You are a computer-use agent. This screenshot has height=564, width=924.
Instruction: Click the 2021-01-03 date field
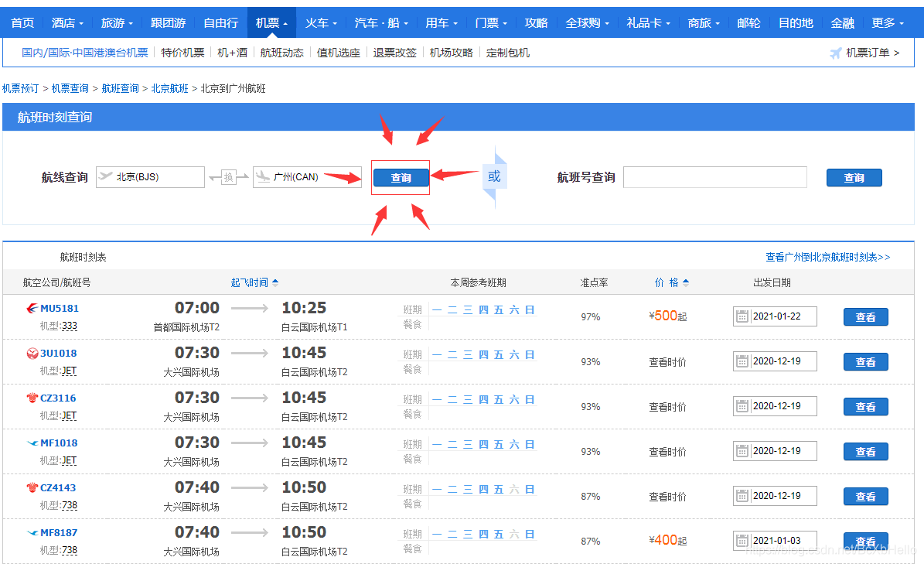coord(775,540)
